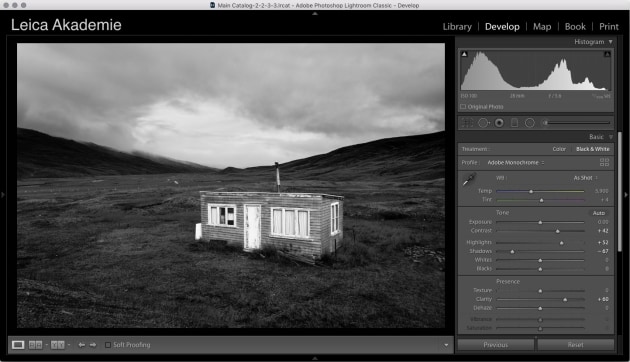
Task: Select the Adjustment Brush tool
Action: pos(545,123)
